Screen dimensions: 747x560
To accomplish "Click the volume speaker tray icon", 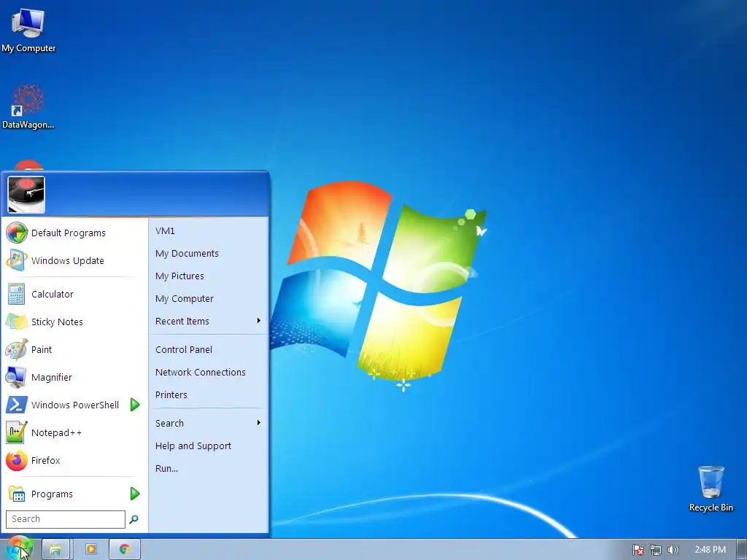I will click(673, 550).
